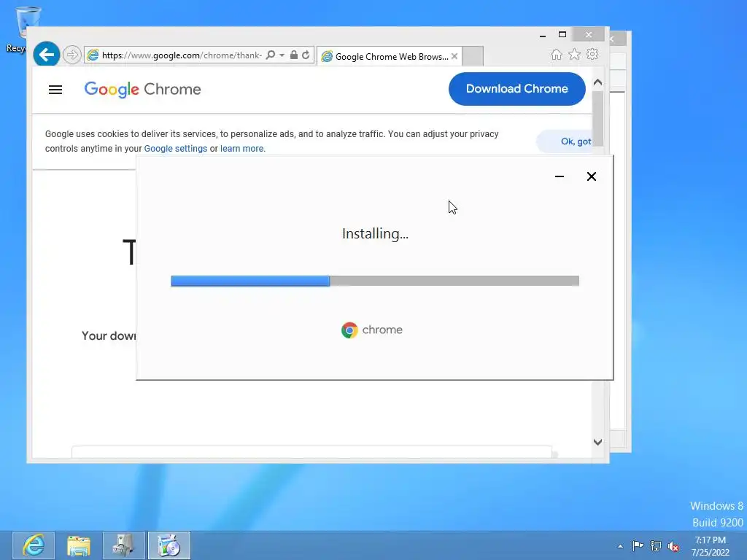Click the installing progress bar
This screenshot has width=747, height=560.
point(375,281)
